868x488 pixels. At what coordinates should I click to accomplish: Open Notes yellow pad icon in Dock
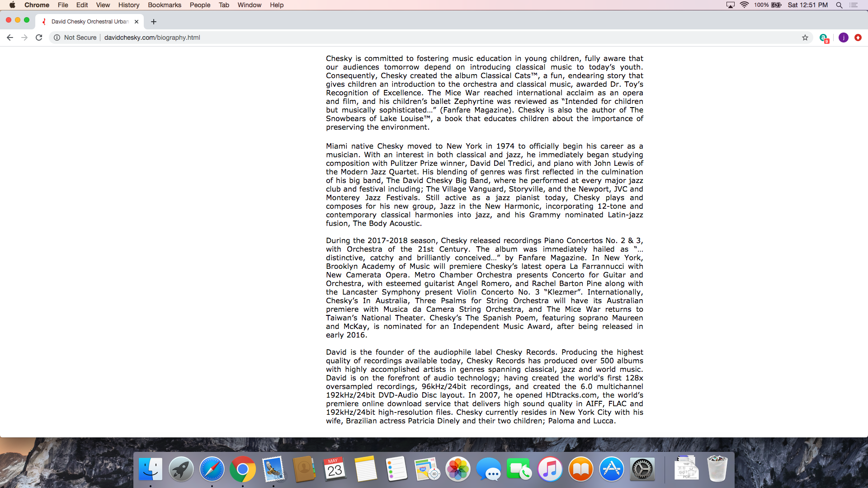366,469
